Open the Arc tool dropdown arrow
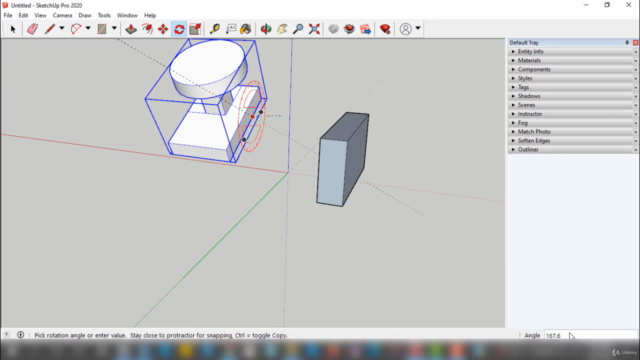 [88, 29]
